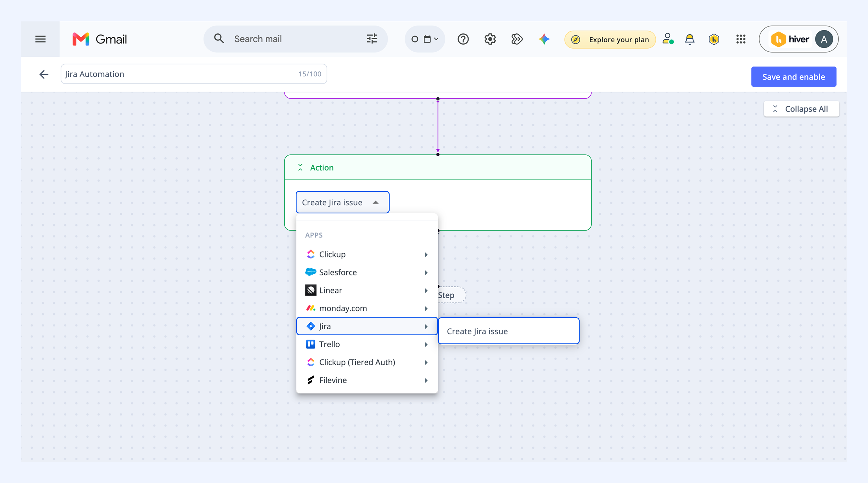The height and width of the screenshot is (483, 868).
Task: Select Linear from the apps list
Action: coord(367,290)
